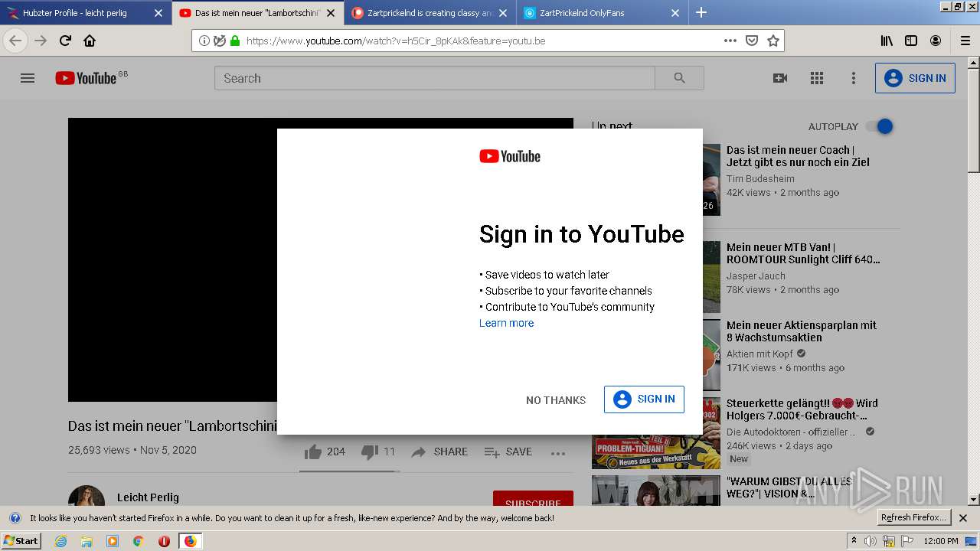Click SIGN IN button in YouTube header
The width and height of the screenshot is (980, 551).
[915, 78]
